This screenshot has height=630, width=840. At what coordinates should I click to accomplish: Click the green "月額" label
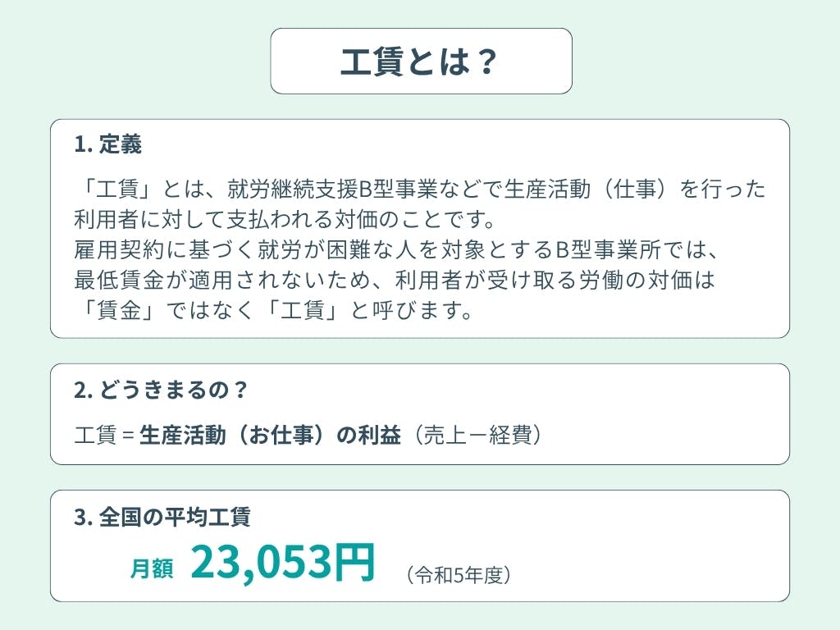click(x=152, y=568)
